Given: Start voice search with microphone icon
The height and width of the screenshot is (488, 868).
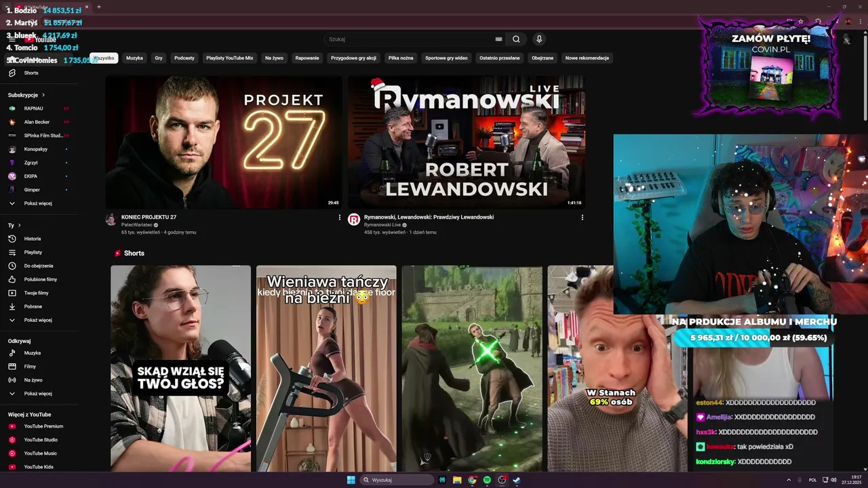Looking at the screenshot, I should coord(538,39).
